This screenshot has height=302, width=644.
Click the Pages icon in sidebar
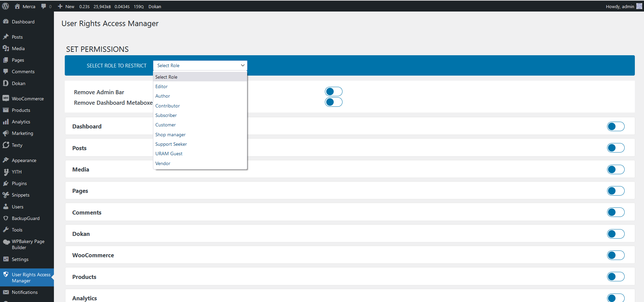tap(6, 60)
